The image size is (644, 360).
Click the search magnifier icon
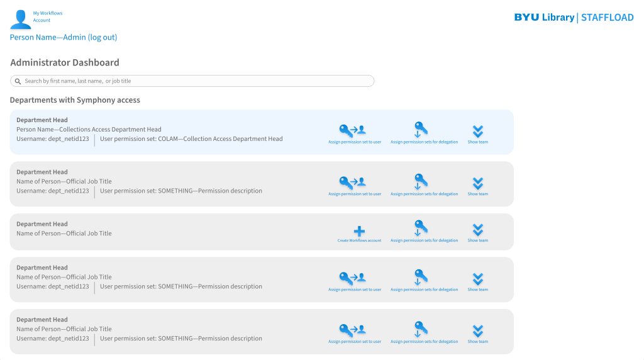(x=18, y=81)
